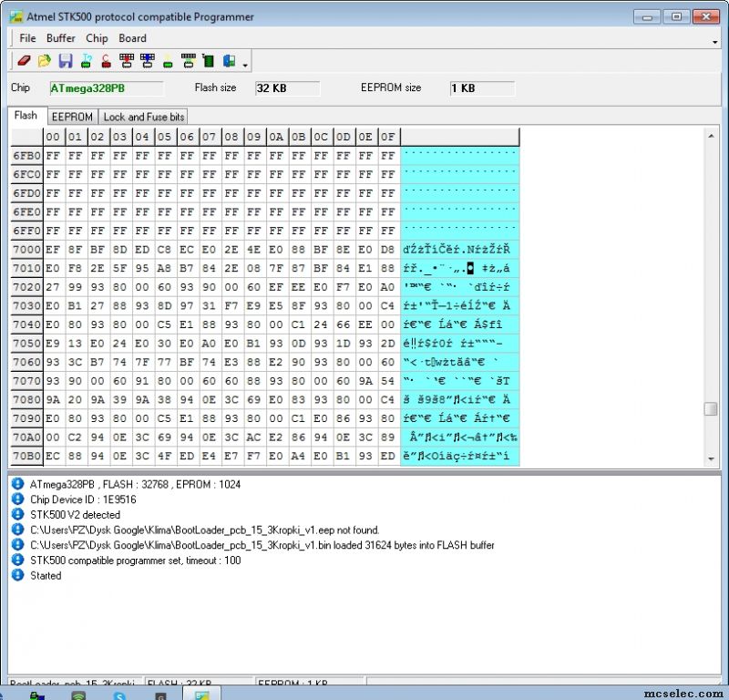The image size is (729, 700).
Task: Click the info icon beside 'Started'
Action: pos(17,575)
